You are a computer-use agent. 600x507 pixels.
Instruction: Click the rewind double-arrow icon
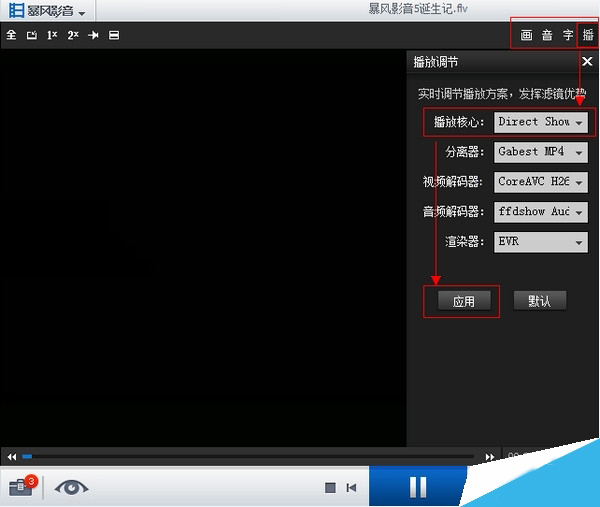click(x=12, y=456)
